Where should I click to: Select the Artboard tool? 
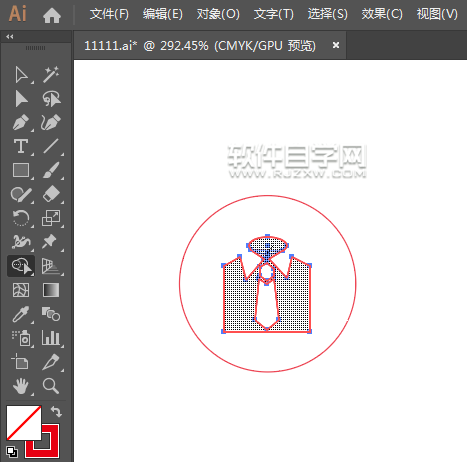[x=20, y=362]
